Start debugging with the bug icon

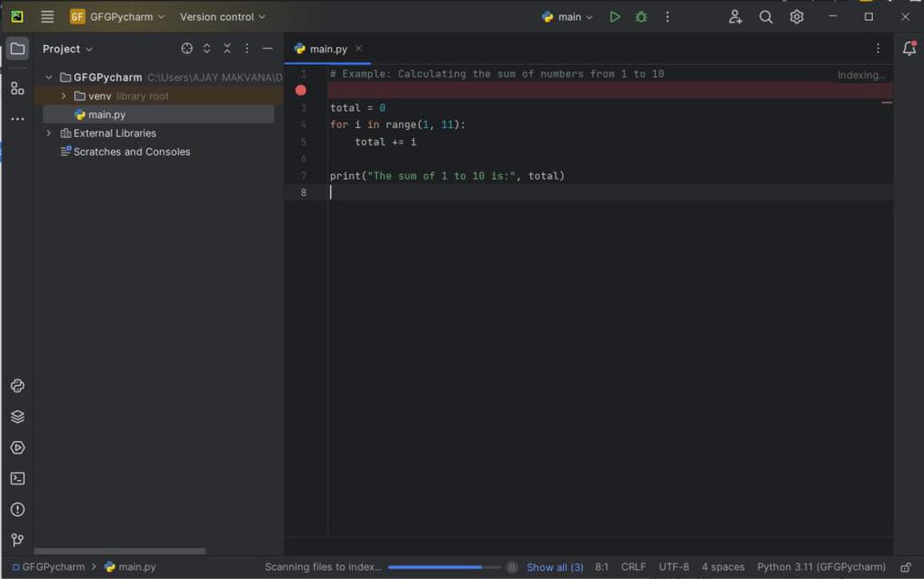tap(641, 17)
